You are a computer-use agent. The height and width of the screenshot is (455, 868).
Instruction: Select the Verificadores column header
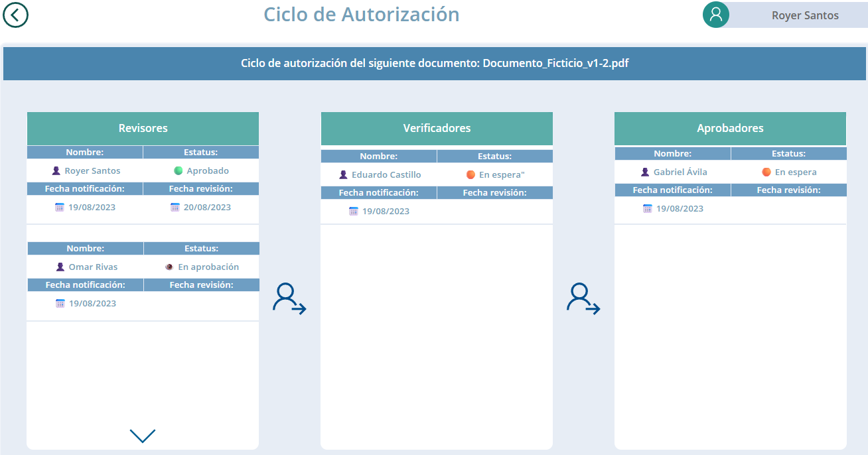[437, 128]
